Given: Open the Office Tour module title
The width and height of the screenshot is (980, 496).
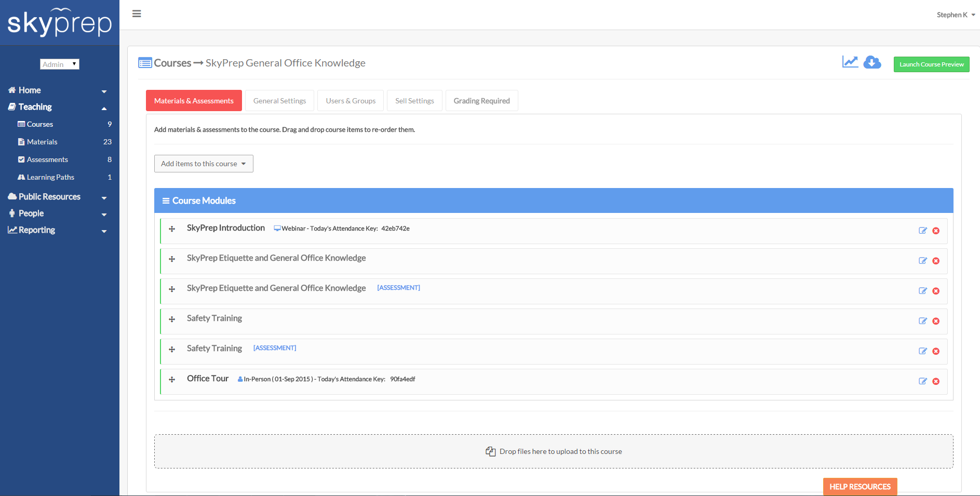Looking at the screenshot, I should pos(208,379).
